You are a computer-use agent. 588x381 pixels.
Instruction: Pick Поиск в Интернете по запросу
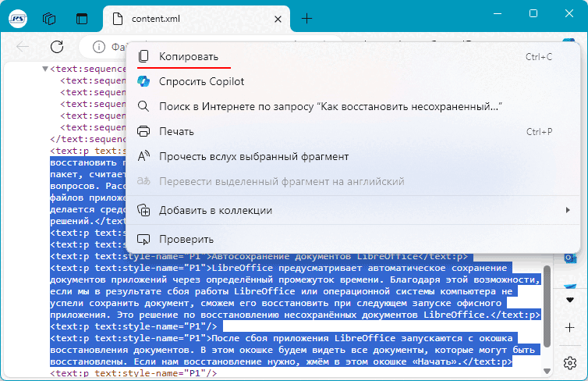(x=352, y=107)
